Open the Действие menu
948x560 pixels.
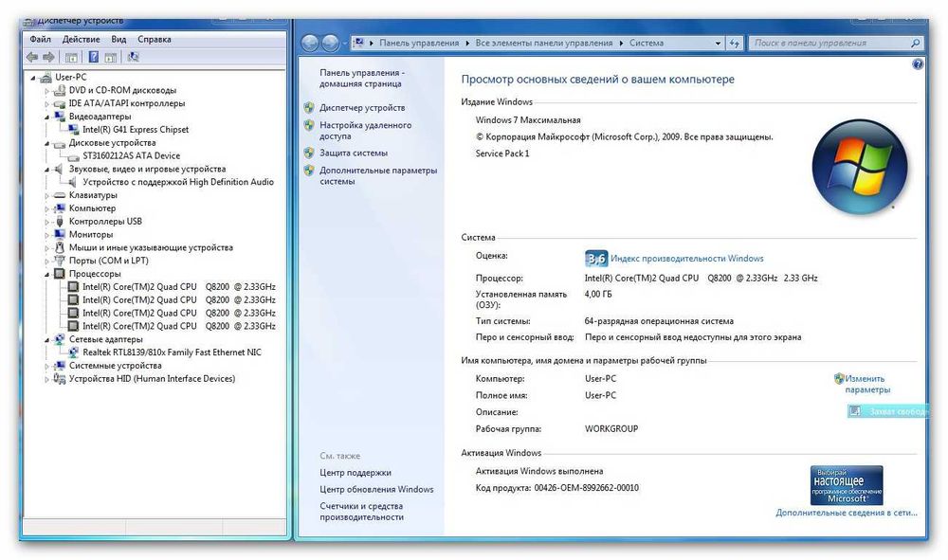pos(81,39)
